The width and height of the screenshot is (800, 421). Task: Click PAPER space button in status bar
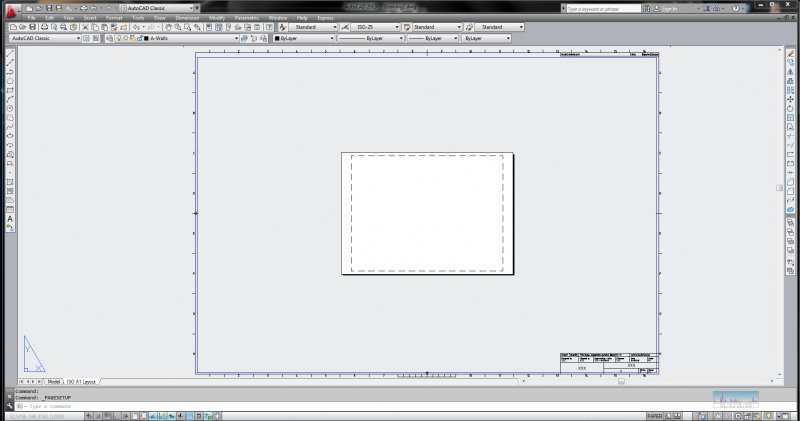click(x=655, y=416)
